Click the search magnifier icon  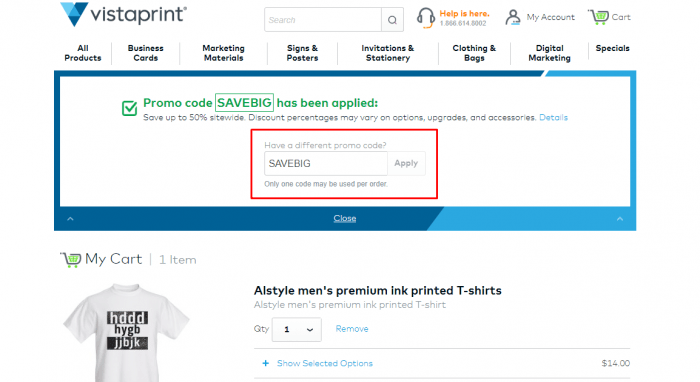[x=392, y=20]
